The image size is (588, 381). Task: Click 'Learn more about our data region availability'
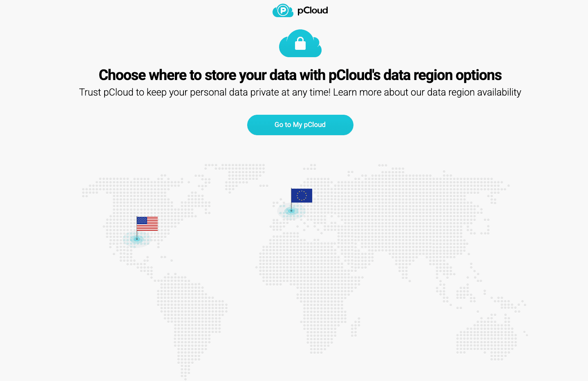tap(427, 92)
